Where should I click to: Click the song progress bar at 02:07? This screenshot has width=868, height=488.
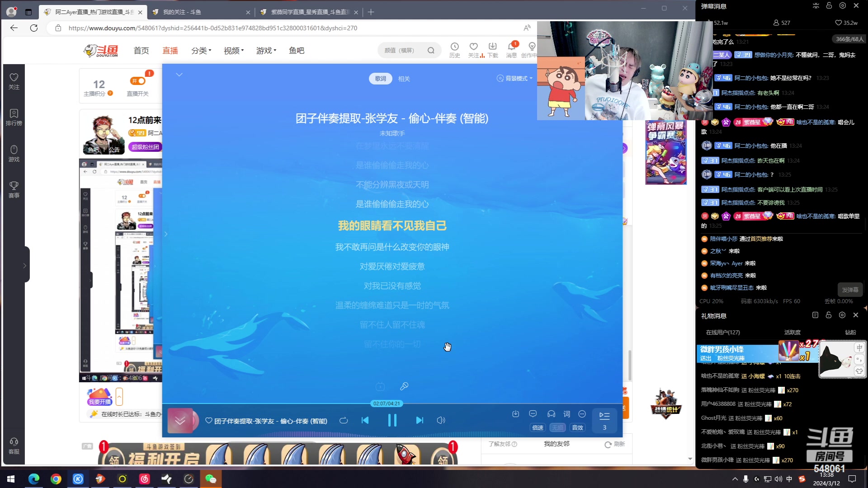[387, 404]
